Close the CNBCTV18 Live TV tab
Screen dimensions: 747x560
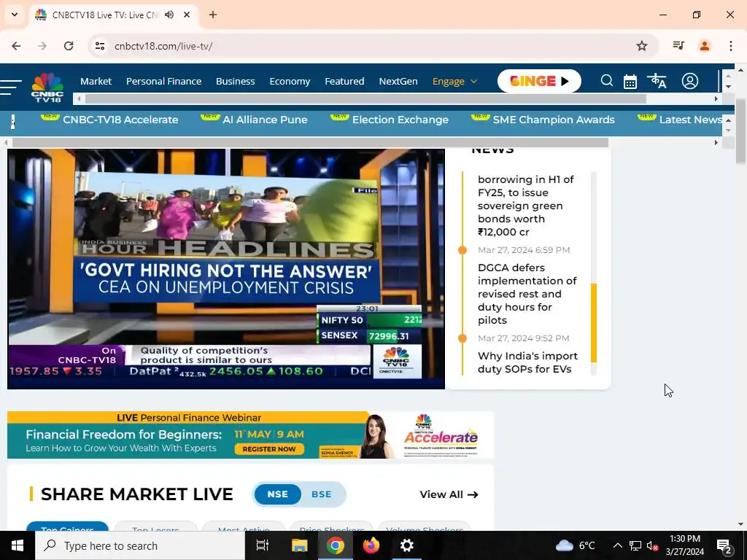tap(187, 15)
